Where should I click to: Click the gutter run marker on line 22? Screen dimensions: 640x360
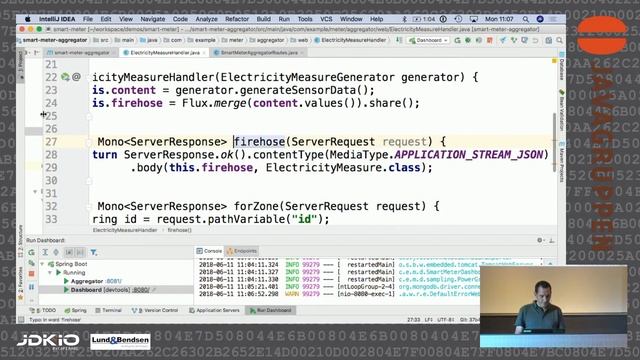point(65,77)
